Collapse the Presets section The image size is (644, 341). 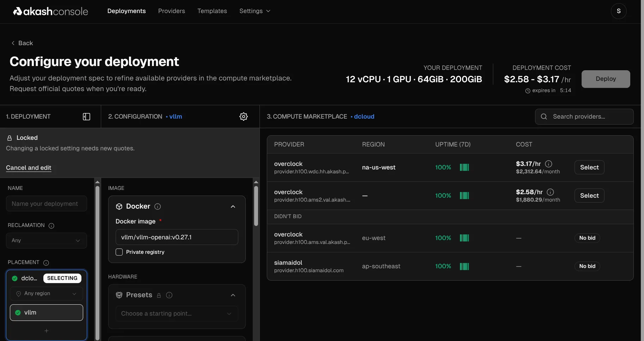point(233,295)
